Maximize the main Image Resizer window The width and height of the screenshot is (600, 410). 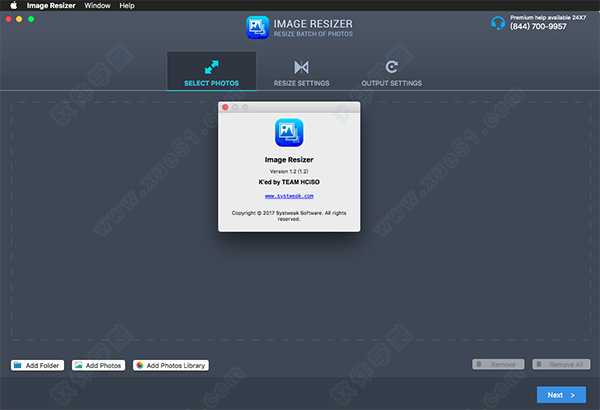click(x=31, y=19)
